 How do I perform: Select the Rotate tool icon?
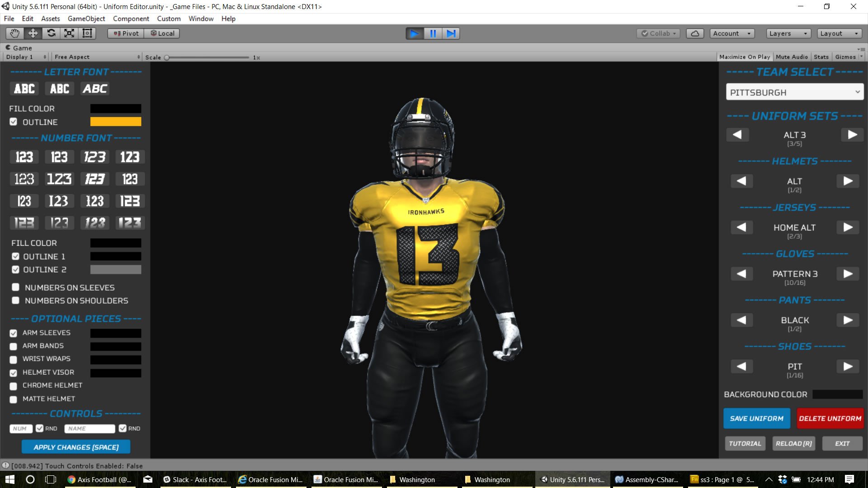(x=51, y=33)
